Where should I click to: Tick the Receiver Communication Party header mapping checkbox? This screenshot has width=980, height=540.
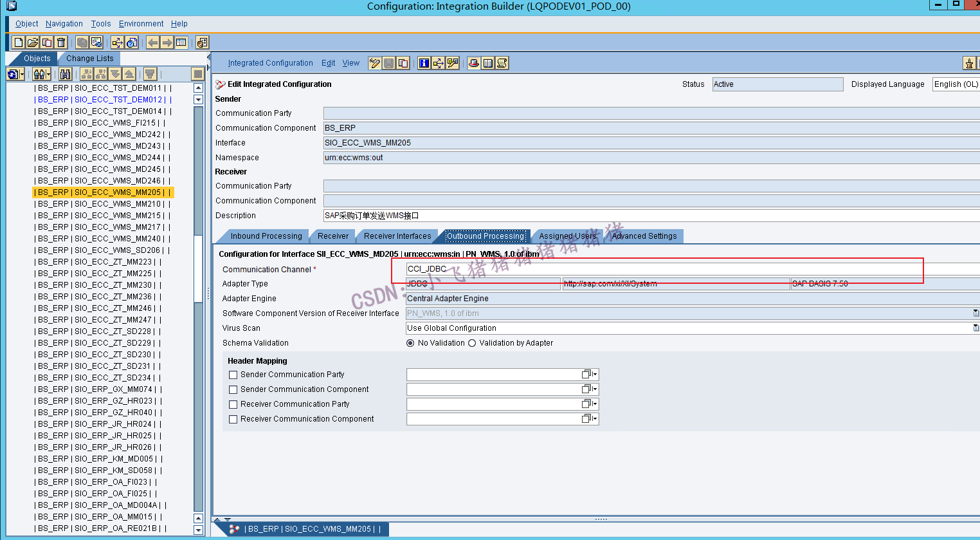(233, 404)
